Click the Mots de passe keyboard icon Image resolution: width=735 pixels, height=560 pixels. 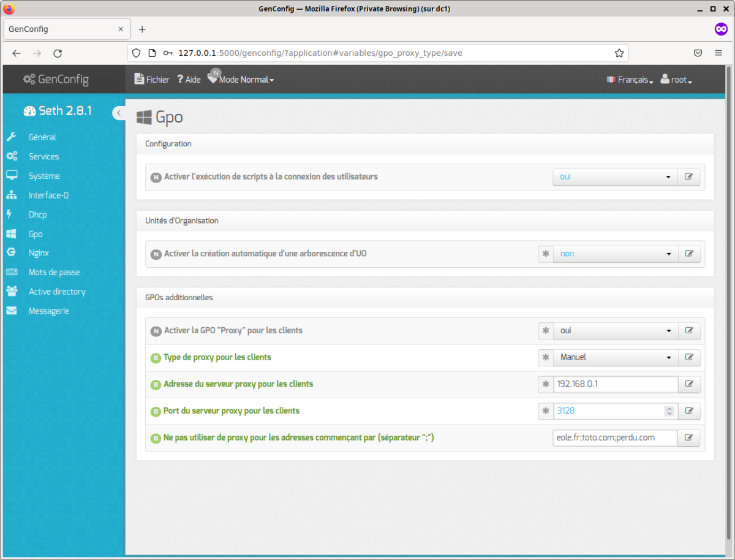12,272
